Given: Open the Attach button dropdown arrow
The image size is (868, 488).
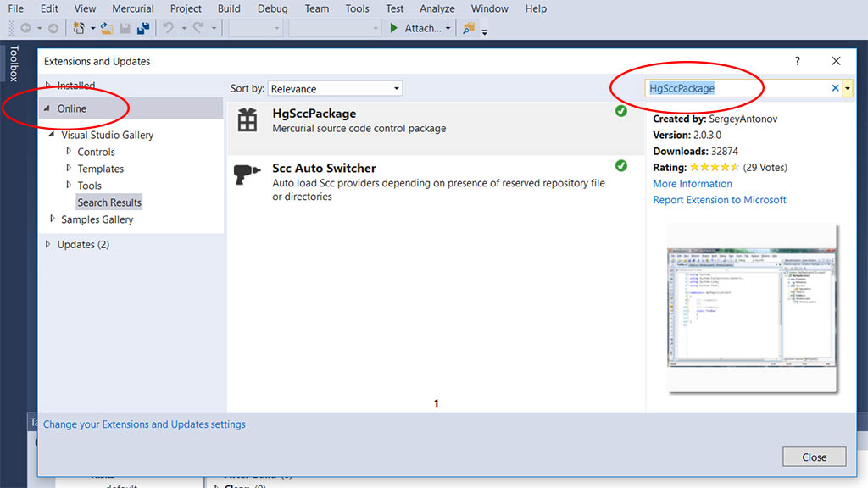Looking at the screenshot, I should tap(448, 28).
